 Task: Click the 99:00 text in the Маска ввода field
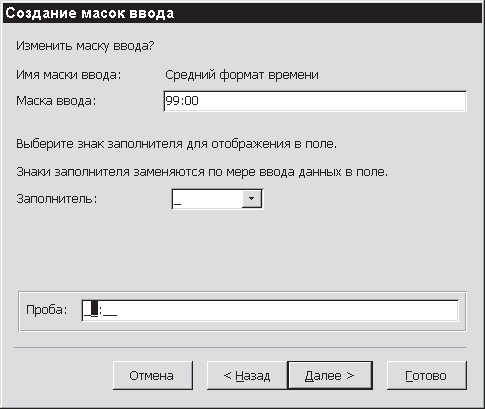[x=182, y=101]
